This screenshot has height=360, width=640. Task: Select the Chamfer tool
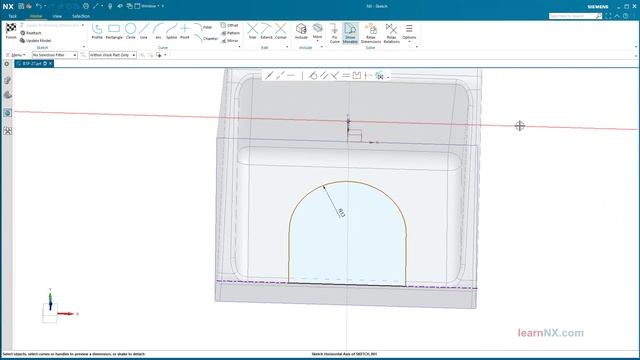coord(206,38)
